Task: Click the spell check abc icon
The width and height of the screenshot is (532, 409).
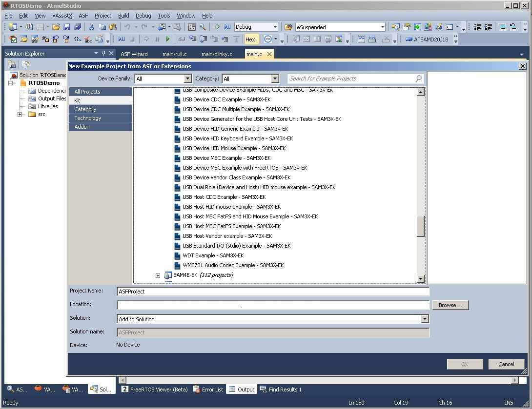Action: (x=88, y=39)
